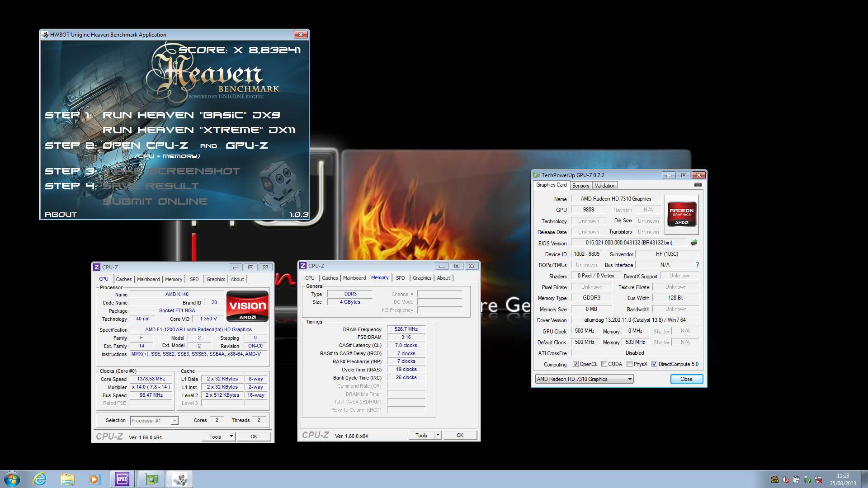Click Run Heaven "Basic" DX9
This screenshot has height=488, width=868.
click(x=191, y=115)
